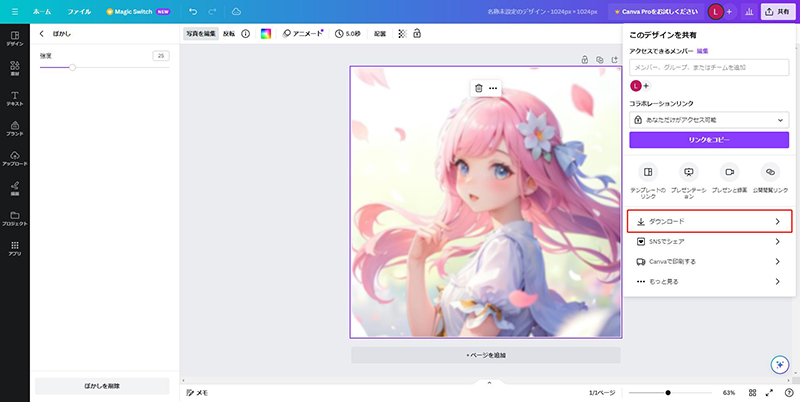The image size is (800, 402).
Task: Redo the last action
Action: click(x=213, y=11)
